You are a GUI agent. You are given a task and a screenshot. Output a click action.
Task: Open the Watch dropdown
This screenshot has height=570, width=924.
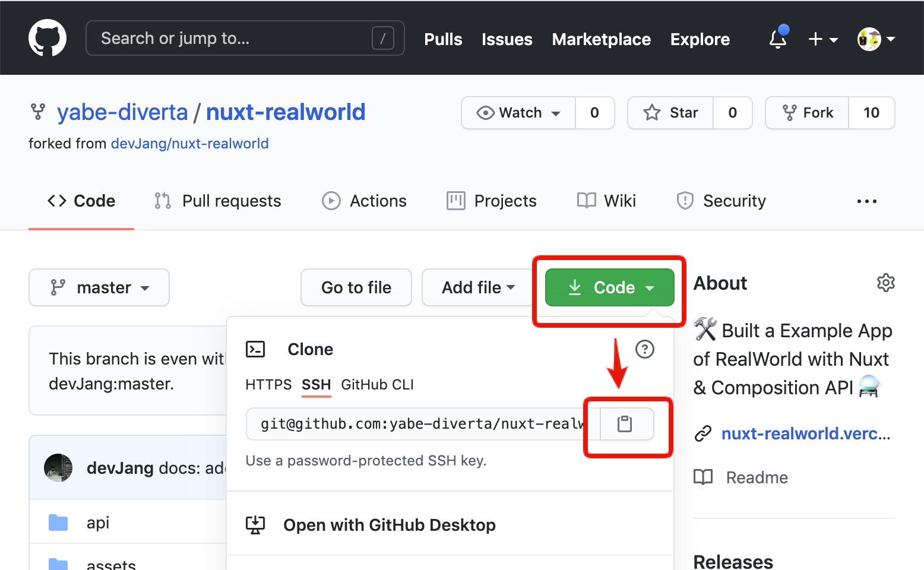click(518, 113)
